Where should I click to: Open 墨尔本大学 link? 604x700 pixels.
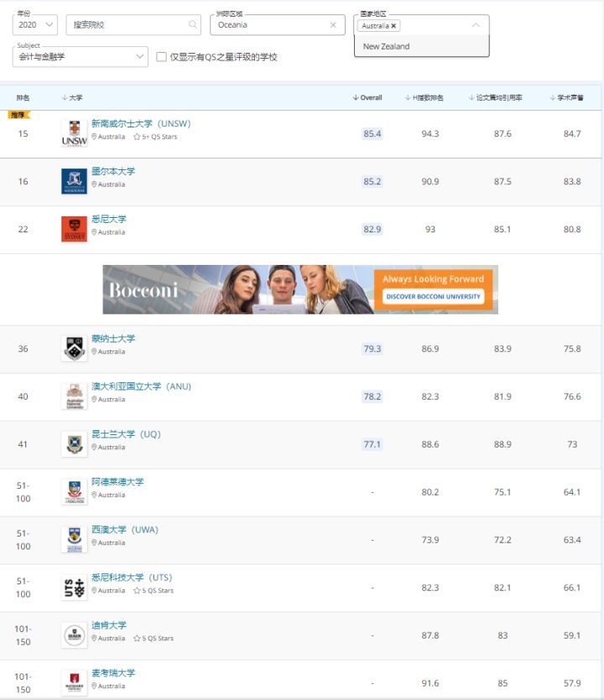[x=113, y=171]
